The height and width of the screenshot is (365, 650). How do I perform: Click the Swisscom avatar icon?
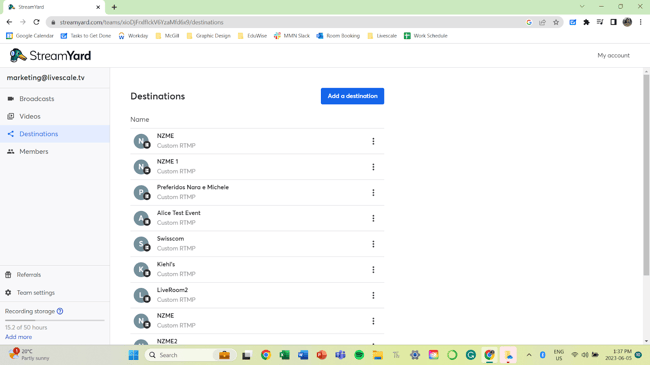click(141, 244)
